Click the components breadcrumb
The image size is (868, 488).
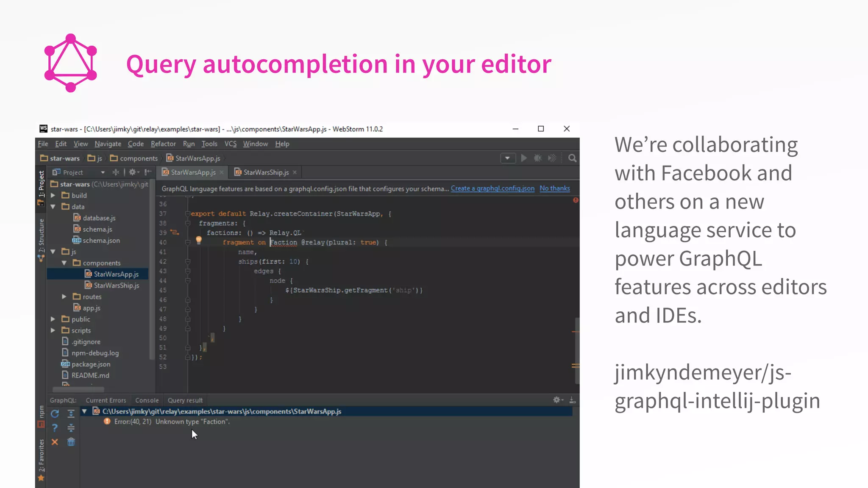134,158
